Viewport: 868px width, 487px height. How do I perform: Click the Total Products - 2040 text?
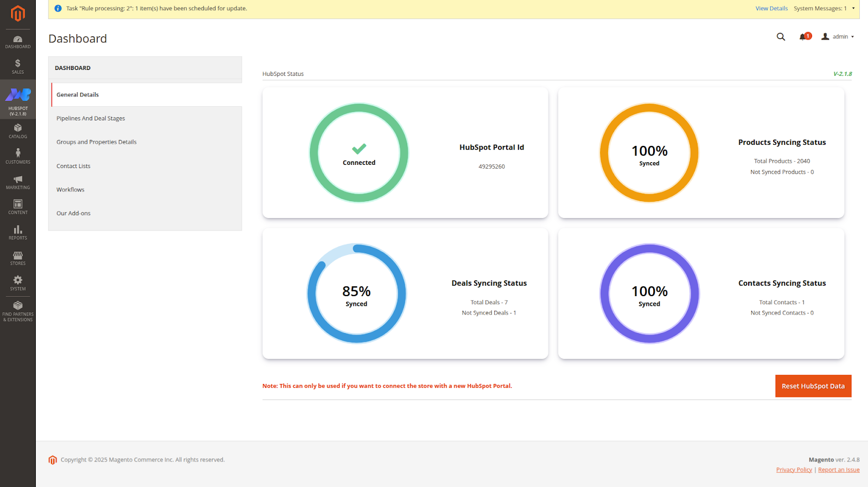click(782, 161)
